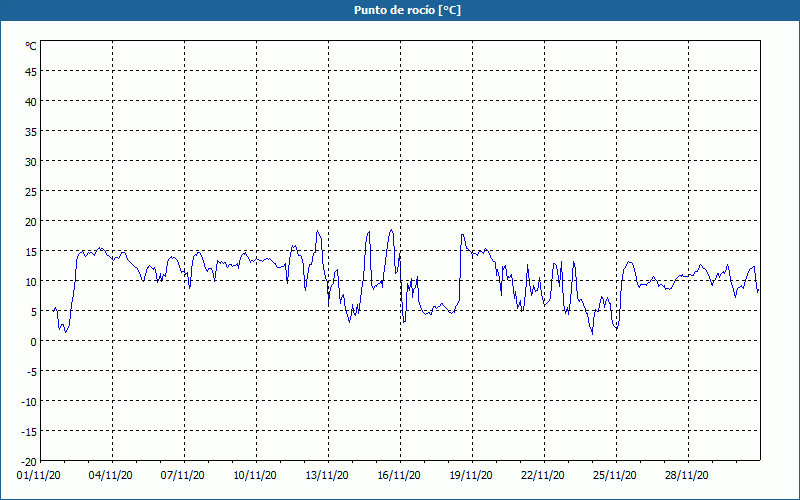
Task: Select the -10 value on the y-axis
Action: point(29,402)
